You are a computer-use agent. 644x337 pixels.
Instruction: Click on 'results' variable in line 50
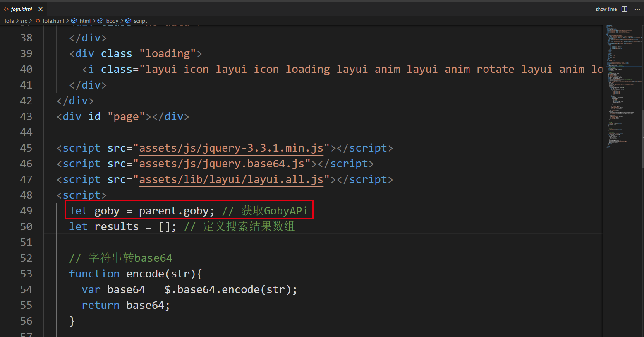point(117,226)
